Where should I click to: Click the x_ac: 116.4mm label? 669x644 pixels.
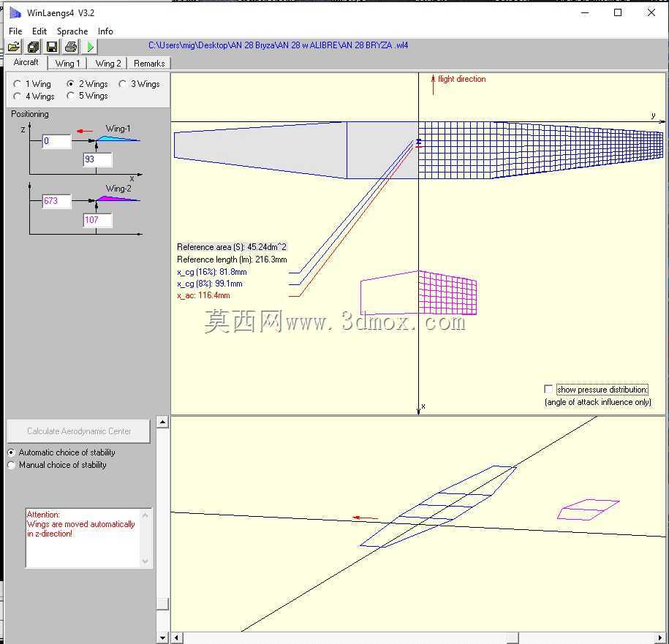203,295
